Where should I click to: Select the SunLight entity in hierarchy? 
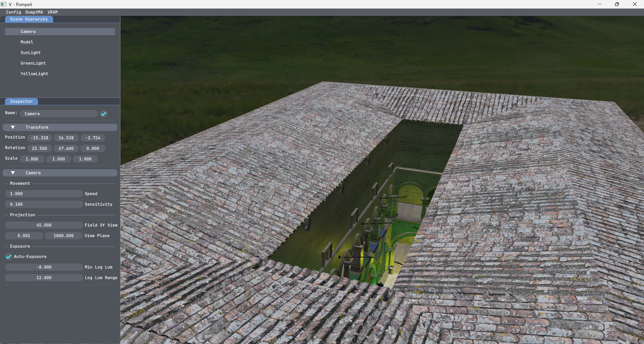click(x=31, y=53)
